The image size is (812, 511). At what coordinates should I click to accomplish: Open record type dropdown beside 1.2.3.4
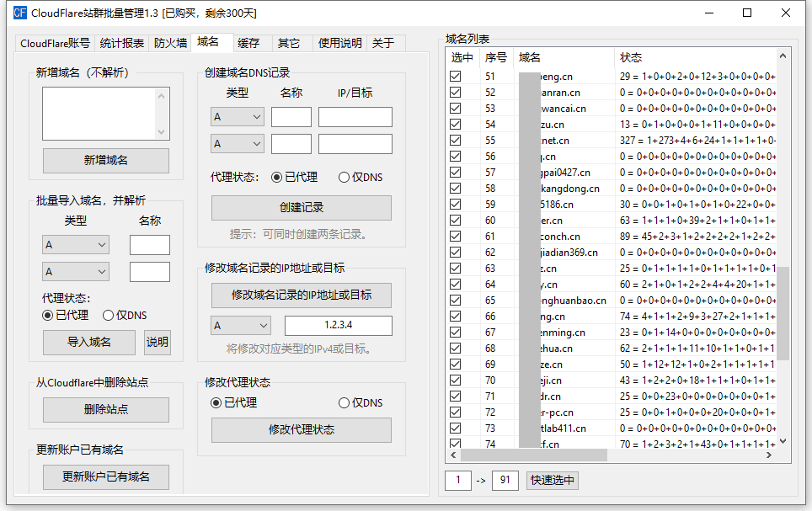tap(241, 326)
